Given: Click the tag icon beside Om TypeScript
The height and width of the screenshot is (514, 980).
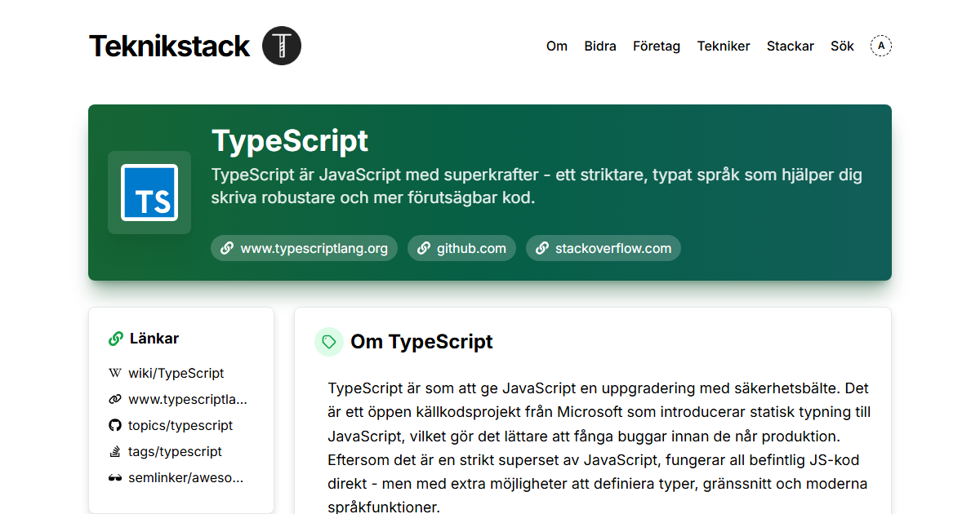Looking at the screenshot, I should pos(329,342).
